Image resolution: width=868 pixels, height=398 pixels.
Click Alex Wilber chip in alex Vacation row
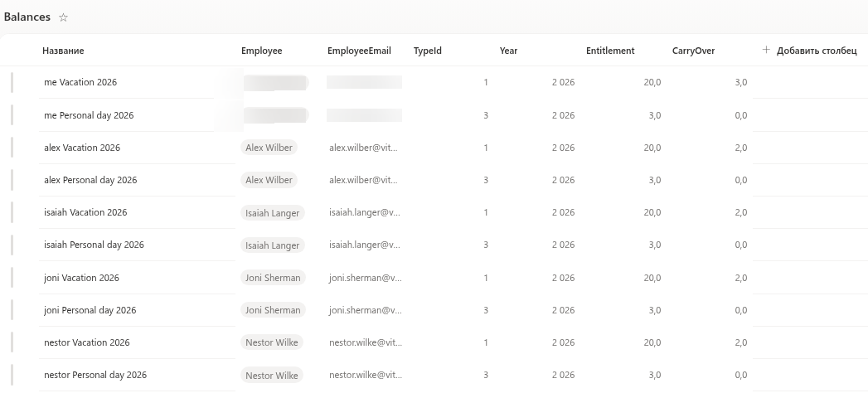(269, 148)
